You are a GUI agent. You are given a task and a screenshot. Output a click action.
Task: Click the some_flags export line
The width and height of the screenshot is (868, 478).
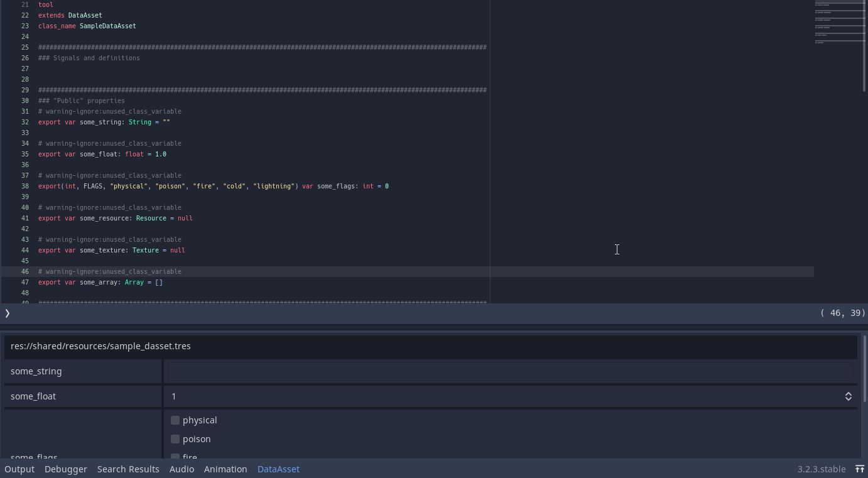(214, 186)
